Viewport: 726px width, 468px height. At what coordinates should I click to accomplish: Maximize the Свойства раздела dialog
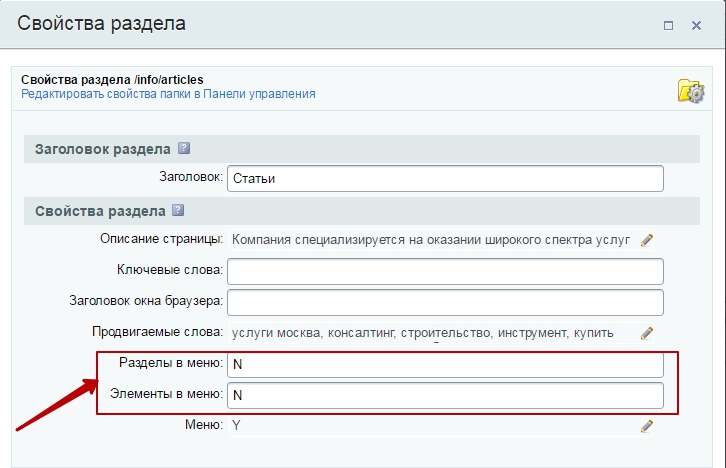668,24
